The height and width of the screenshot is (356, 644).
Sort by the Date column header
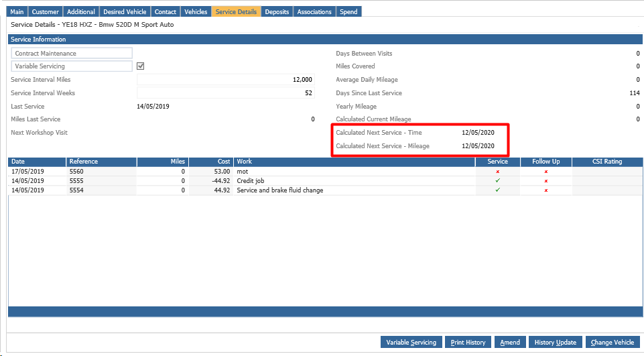(x=37, y=162)
